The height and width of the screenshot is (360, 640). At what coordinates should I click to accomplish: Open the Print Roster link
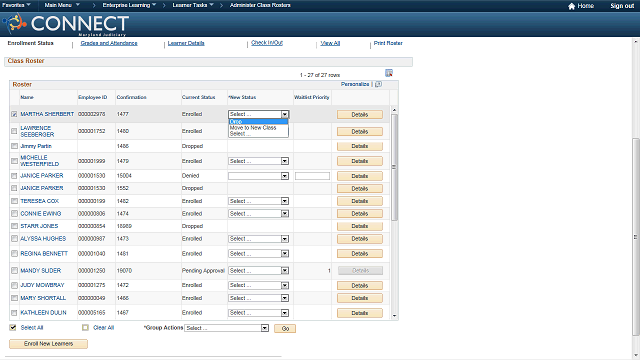click(x=388, y=43)
